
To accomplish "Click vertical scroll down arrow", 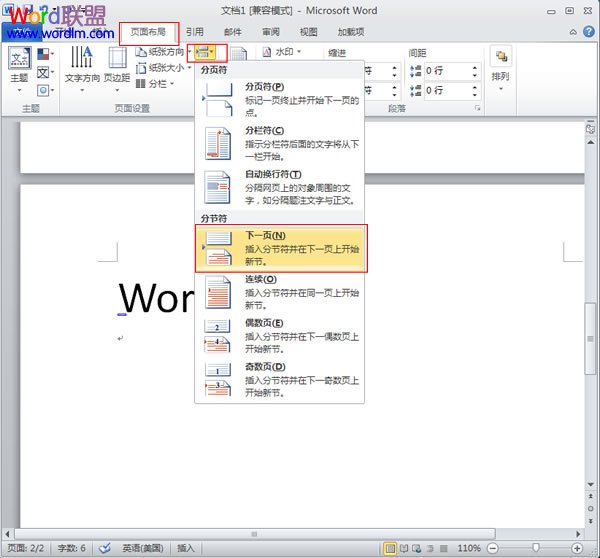I will pos(590,485).
